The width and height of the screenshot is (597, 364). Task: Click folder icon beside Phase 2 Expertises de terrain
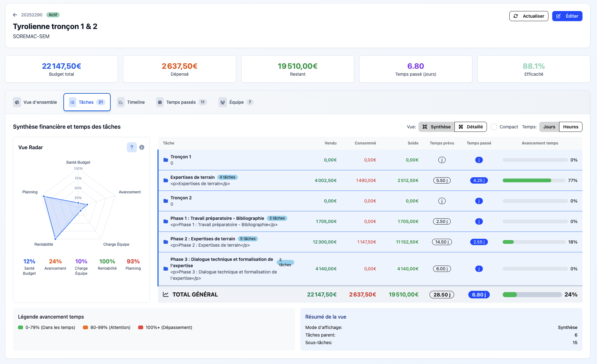point(166,242)
